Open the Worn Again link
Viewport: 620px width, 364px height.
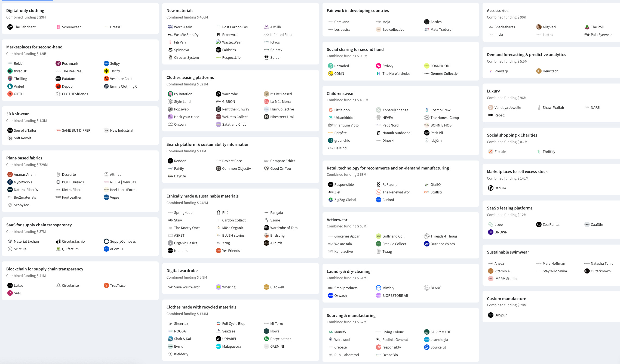[x=183, y=27]
